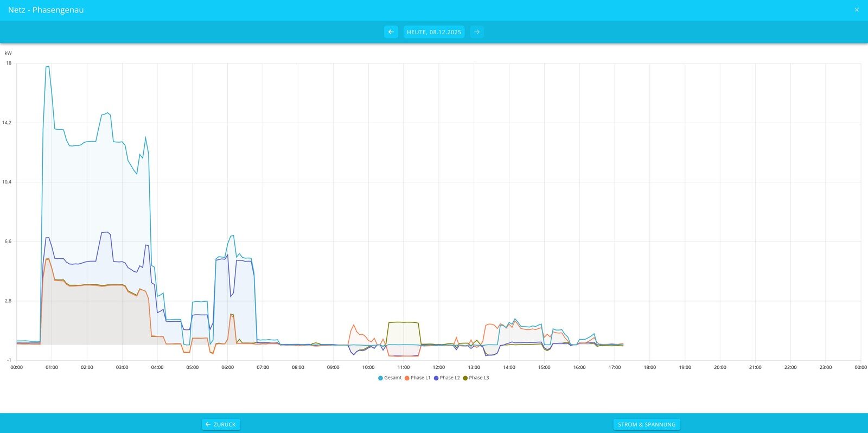Click the 6,6 y-axis value label
The image size is (868, 433).
[x=8, y=241]
